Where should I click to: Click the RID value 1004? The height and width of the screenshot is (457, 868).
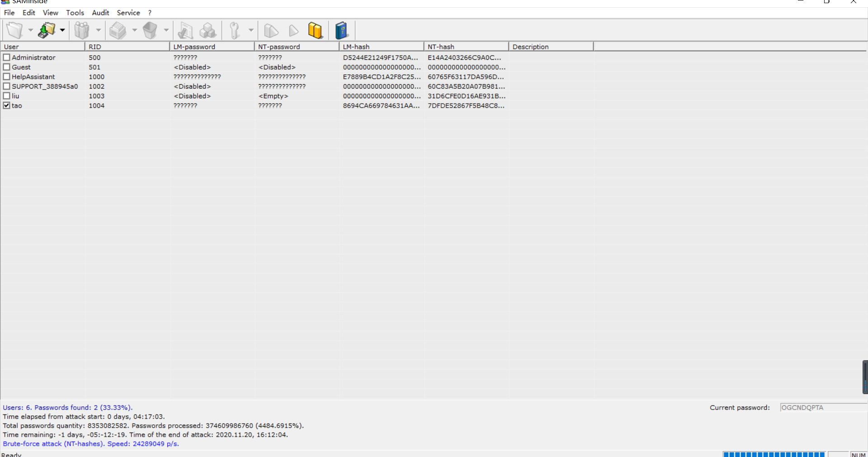[x=96, y=105]
